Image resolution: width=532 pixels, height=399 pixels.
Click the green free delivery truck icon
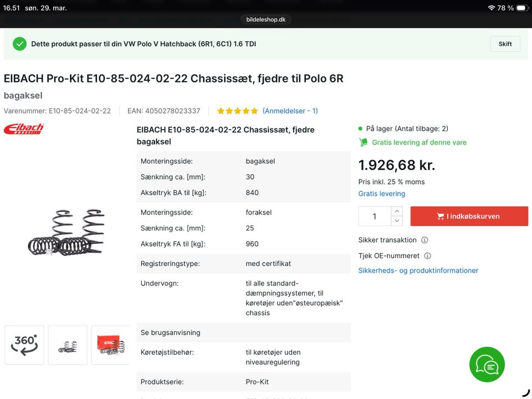click(x=364, y=142)
